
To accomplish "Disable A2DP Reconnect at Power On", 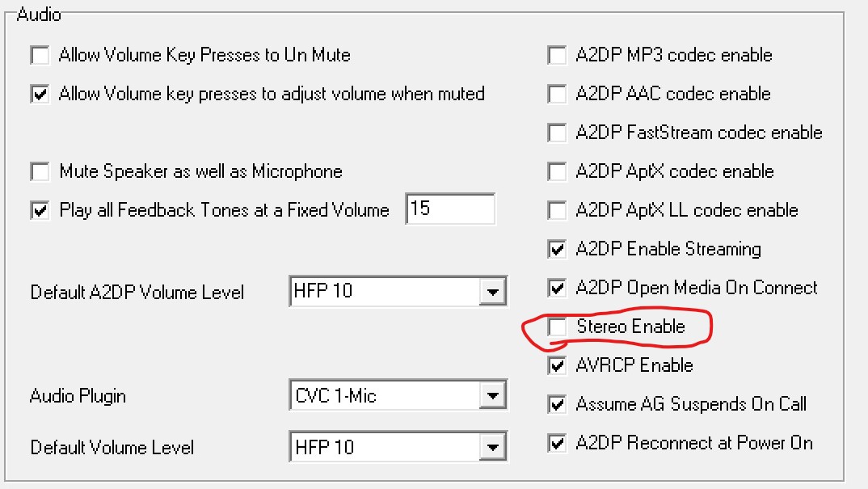I will [557, 443].
